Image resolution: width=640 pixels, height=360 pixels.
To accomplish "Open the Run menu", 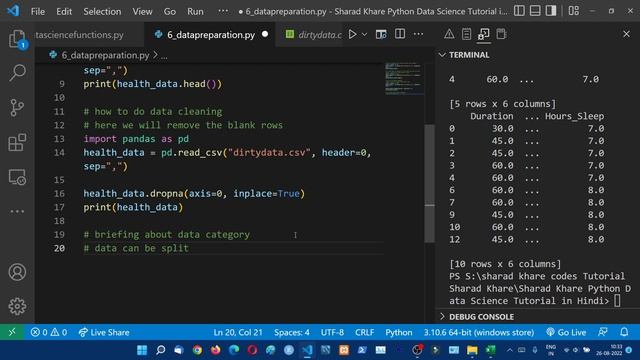I will point(195,11).
